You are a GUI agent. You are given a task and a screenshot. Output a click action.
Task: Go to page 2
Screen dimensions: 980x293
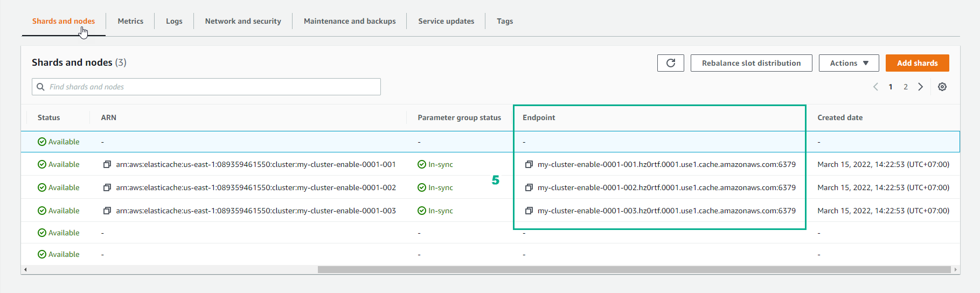(906, 87)
